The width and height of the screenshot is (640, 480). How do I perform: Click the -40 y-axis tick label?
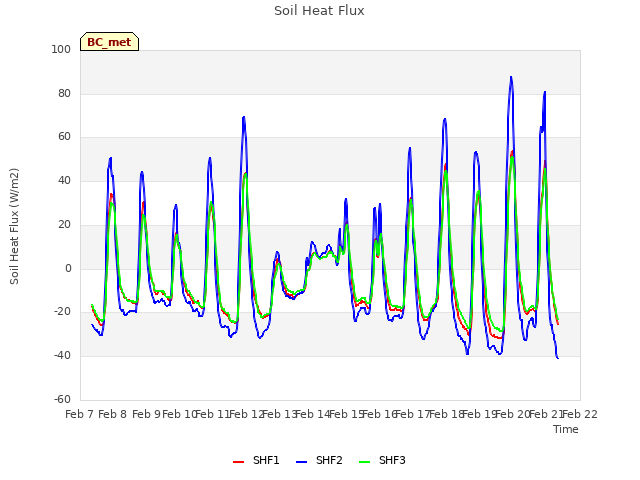(x=62, y=356)
